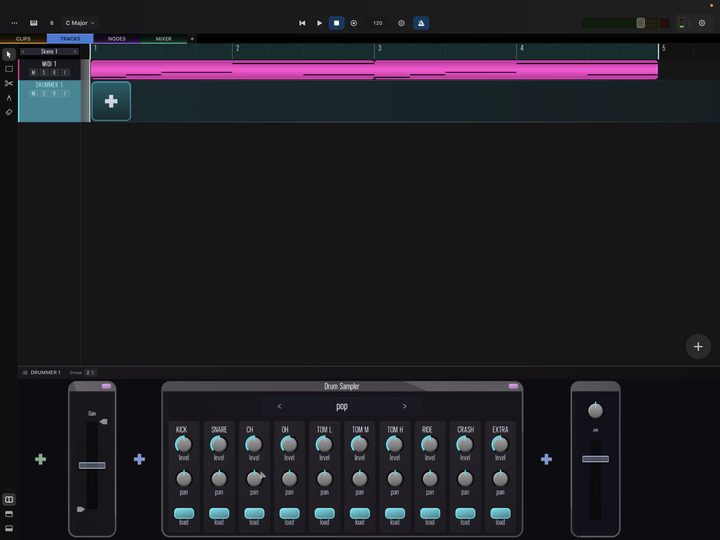Viewport: 720px width, 540px height.
Task: Open the C Major key dropdown
Action: point(80,23)
